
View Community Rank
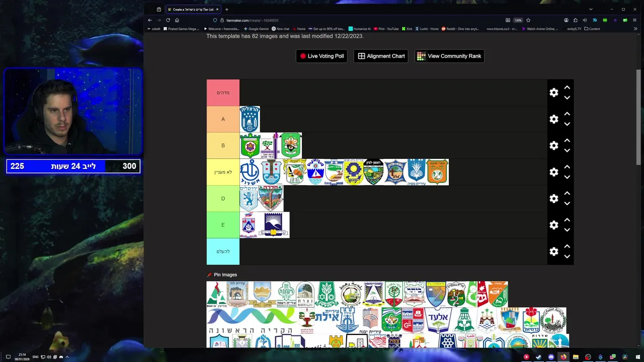click(x=449, y=56)
